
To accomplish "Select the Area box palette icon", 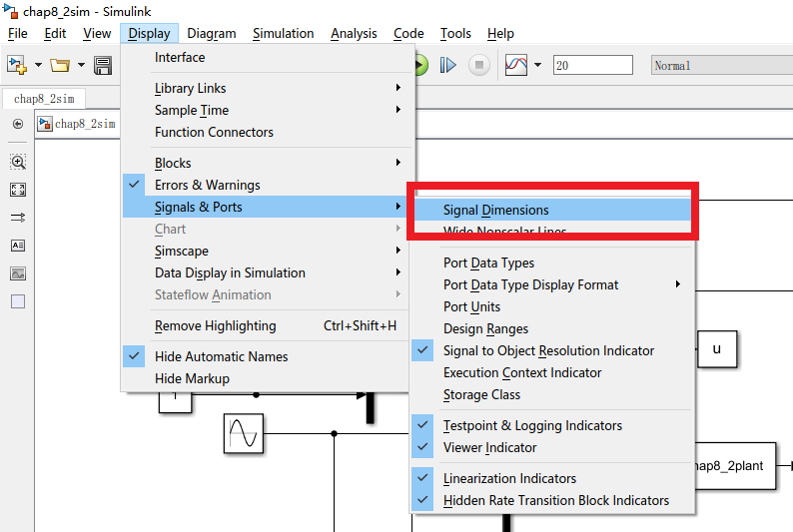I will (x=18, y=301).
